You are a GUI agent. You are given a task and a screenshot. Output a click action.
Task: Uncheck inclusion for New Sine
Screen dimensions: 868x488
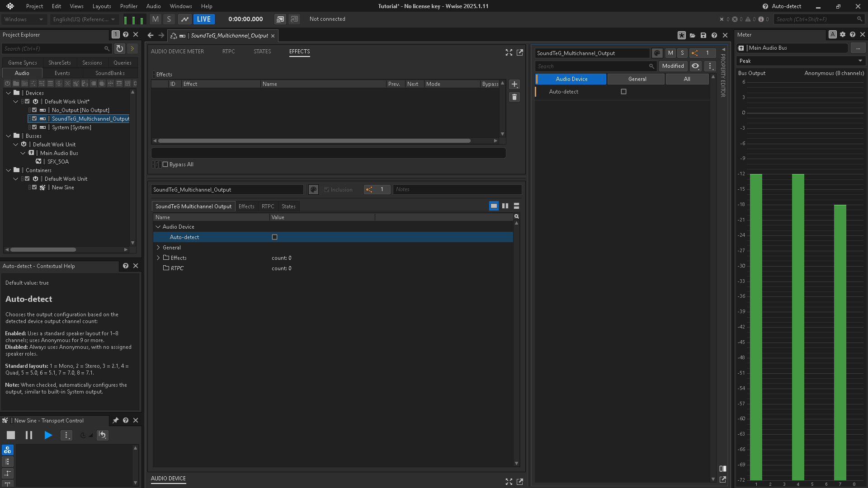tap(34, 188)
